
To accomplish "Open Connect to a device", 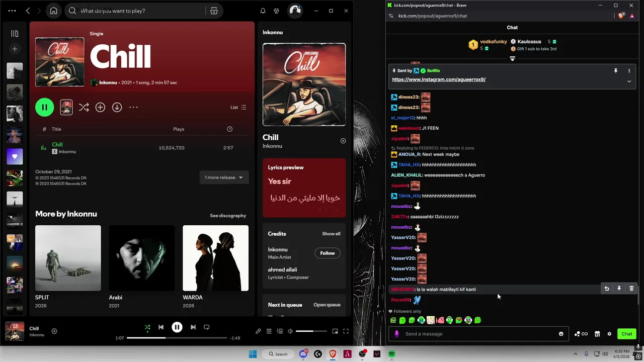I will pos(280,331).
